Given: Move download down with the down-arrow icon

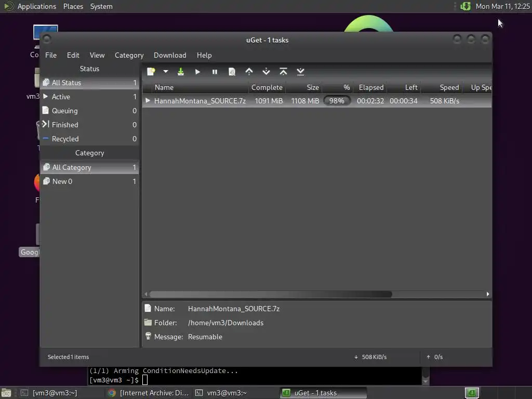Looking at the screenshot, I should pos(267,72).
